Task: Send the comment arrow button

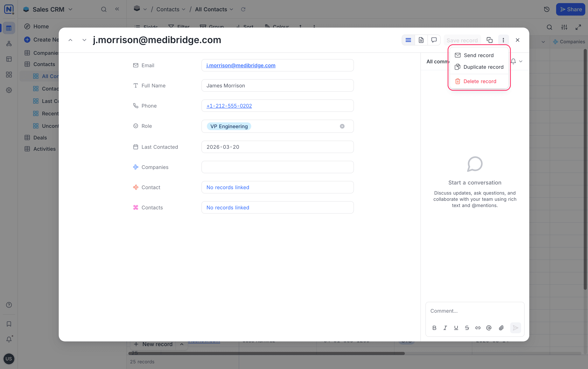Action: pyautogui.click(x=515, y=328)
